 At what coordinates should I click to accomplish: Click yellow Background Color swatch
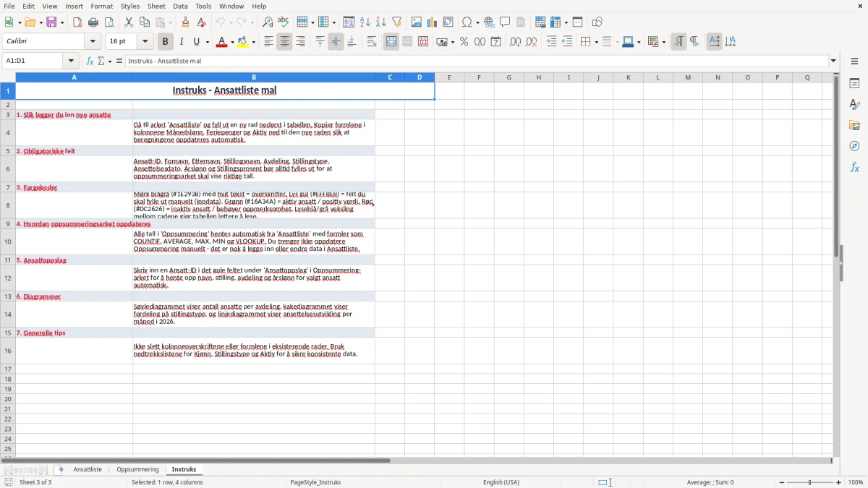[x=243, y=42]
